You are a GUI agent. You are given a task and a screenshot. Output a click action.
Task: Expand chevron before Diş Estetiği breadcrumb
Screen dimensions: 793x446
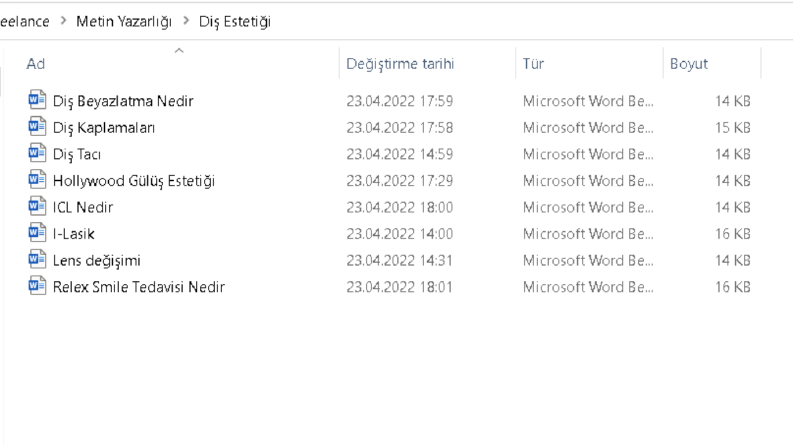[x=186, y=21]
